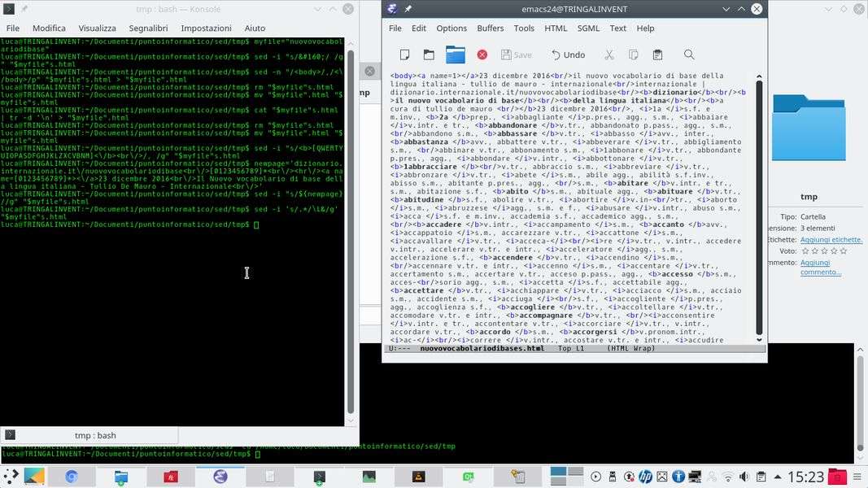Click the red Close buffer icon
Screen dimensions: 868x488
[x=482, y=55]
